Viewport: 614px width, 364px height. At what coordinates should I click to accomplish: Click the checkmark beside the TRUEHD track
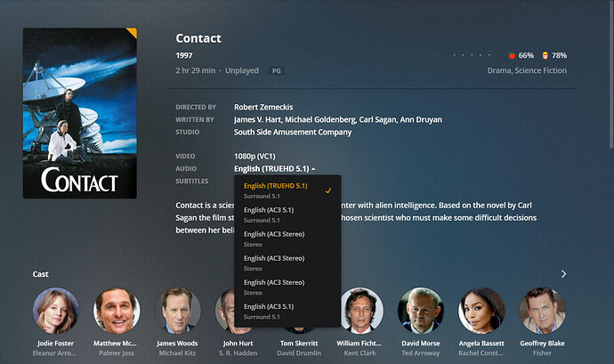coord(328,190)
